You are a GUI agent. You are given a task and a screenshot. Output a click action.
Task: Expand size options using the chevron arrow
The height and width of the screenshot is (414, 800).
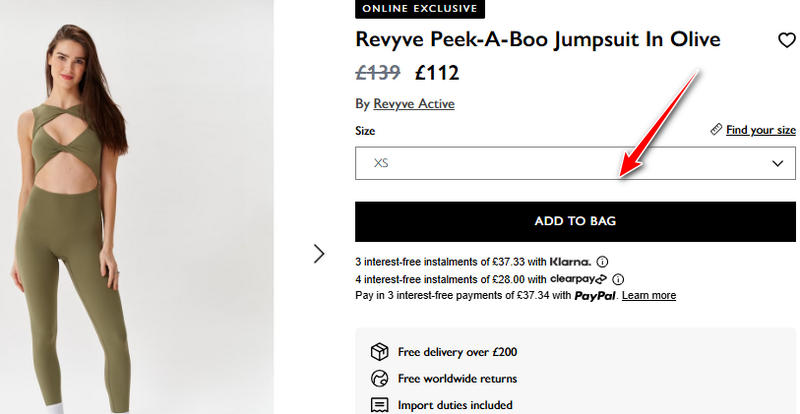(x=777, y=163)
